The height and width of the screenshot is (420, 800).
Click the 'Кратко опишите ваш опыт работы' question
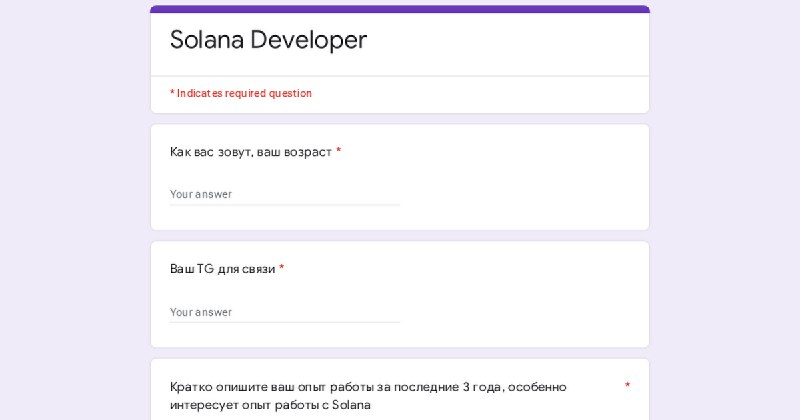(x=368, y=396)
